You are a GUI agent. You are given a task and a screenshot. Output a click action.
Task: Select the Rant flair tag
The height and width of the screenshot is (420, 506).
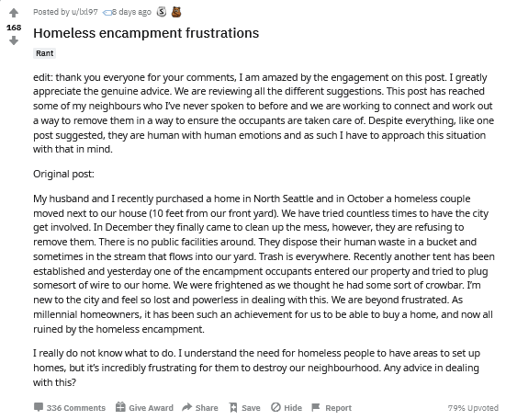(x=44, y=53)
